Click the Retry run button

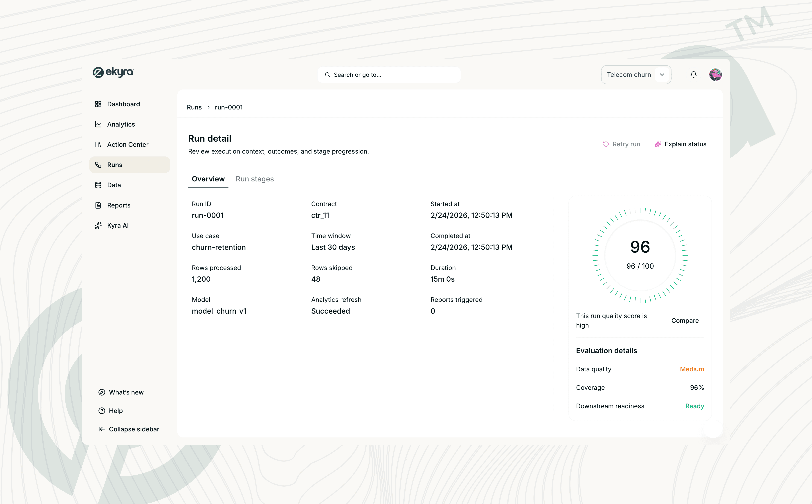click(622, 144)
